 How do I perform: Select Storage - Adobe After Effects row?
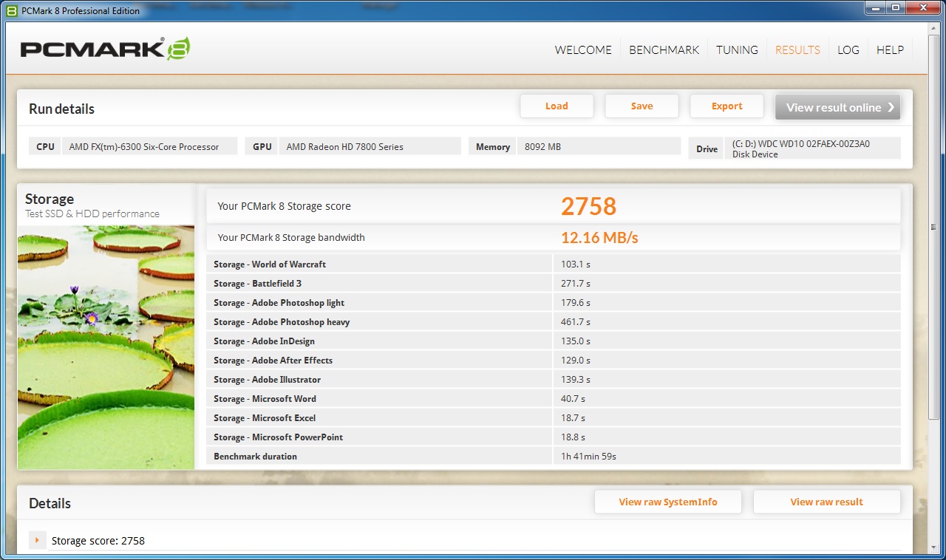point(554,361)
